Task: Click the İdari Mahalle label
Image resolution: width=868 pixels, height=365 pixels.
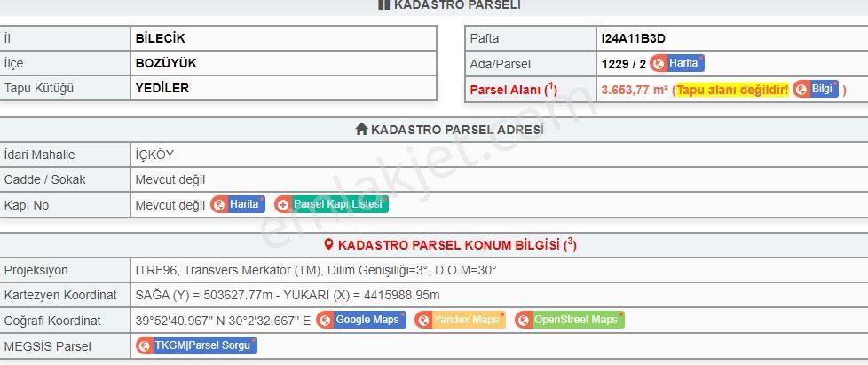Action: [39, 155]
